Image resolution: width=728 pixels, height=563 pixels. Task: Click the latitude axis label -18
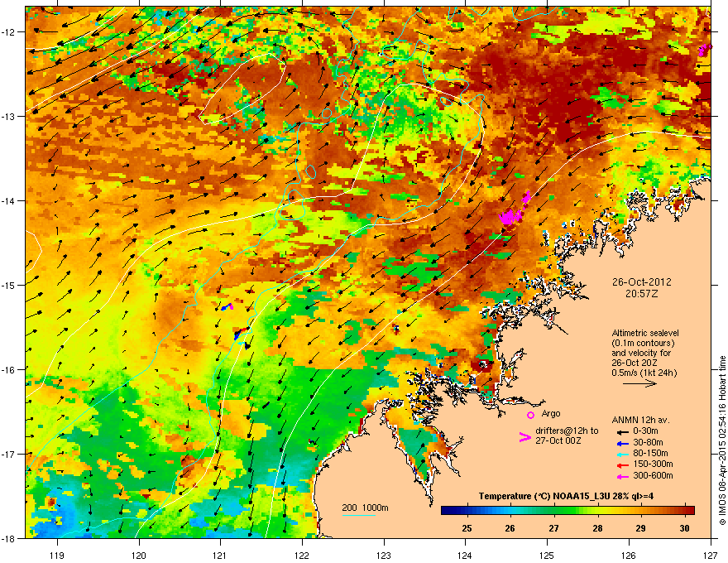click(9, 538)
